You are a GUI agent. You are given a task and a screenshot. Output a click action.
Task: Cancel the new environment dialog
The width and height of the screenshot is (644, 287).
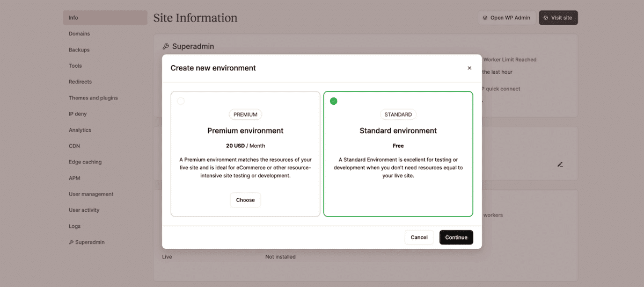click(419, 238)
